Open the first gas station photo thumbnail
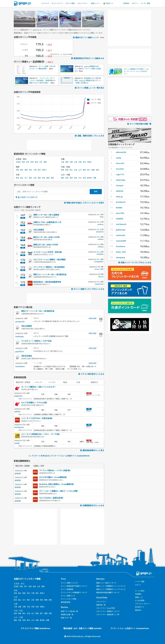 coord(25,19)
